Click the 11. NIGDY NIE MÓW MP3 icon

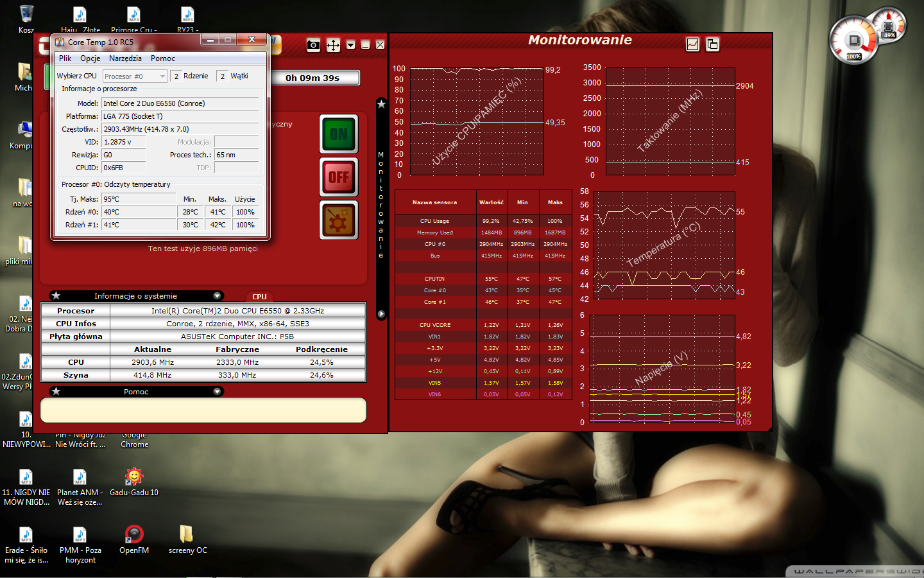(x=26, y=487)
